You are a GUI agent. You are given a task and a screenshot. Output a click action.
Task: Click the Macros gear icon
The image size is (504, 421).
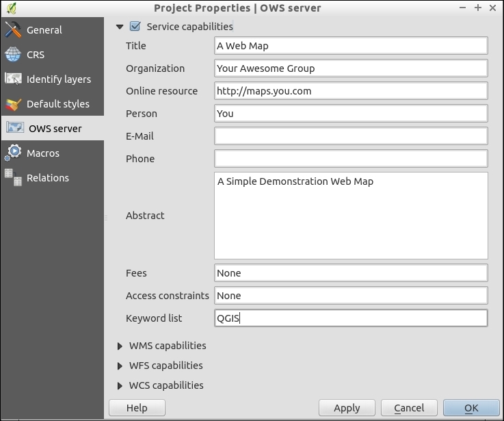(x=14, y=153)
